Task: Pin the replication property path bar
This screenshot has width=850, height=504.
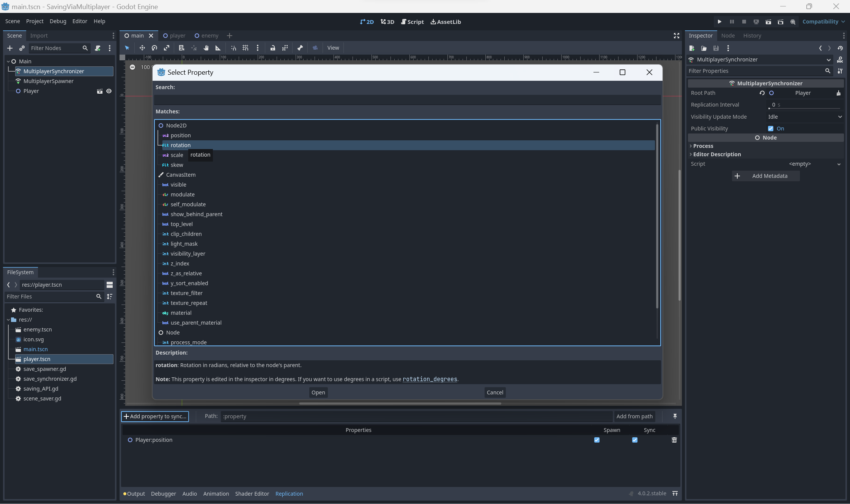Action: coord(675,416)
